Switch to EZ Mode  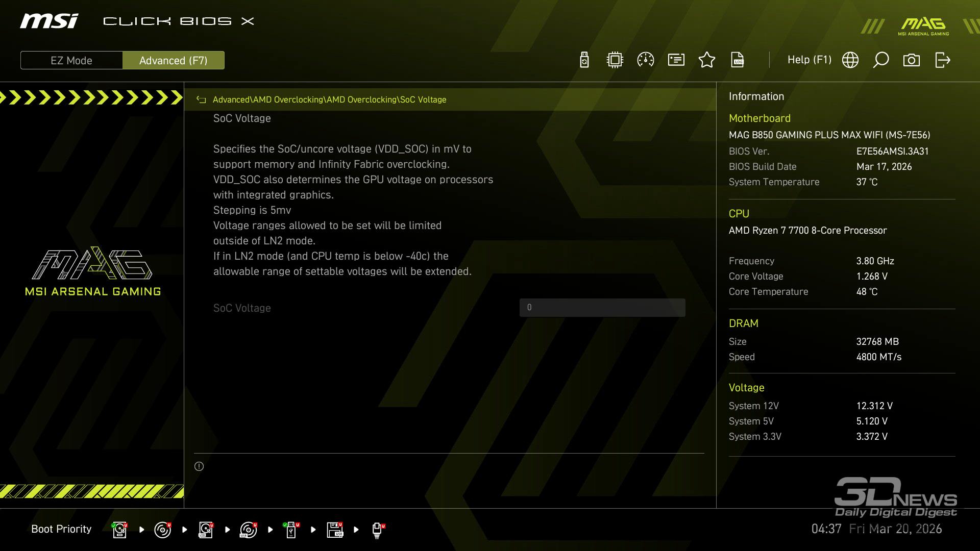click(71, 60)
